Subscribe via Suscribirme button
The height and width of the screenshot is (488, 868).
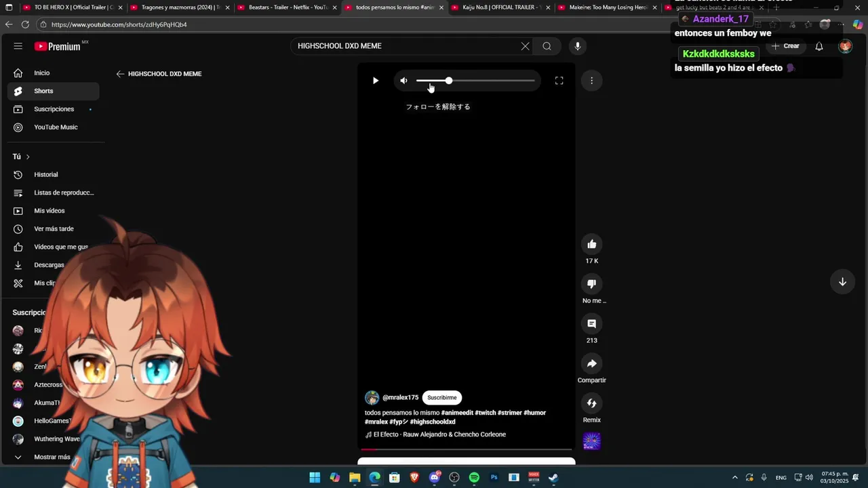click(x=442, y=398)
